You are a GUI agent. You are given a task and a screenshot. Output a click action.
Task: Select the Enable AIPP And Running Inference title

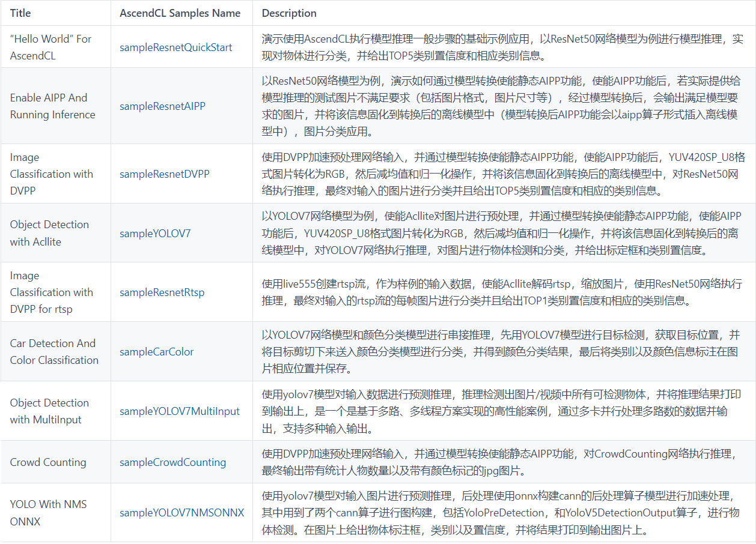coord(50,106)
